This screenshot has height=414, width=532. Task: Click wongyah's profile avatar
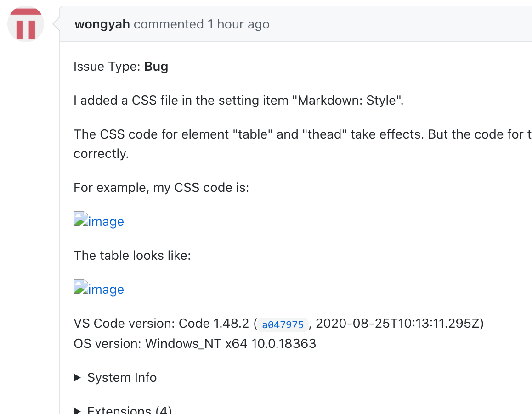pos(25,23)
